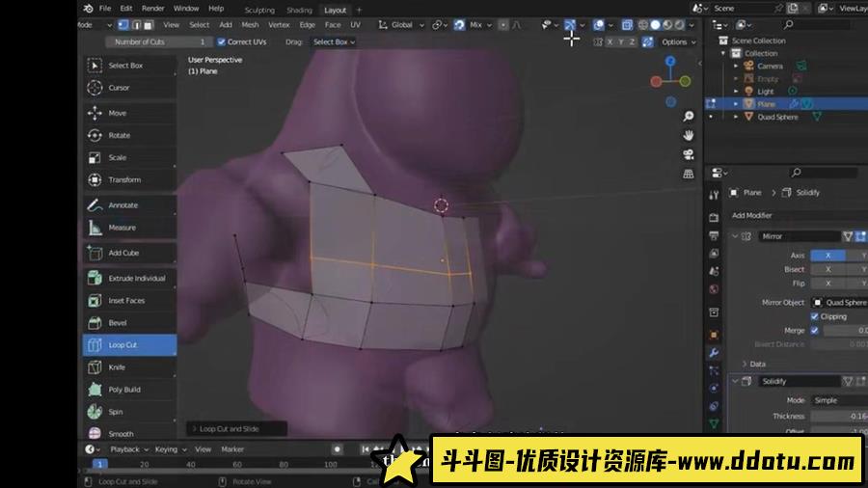Open the Render menu
This screenshot has height=488, width=868.
[152, 9]
